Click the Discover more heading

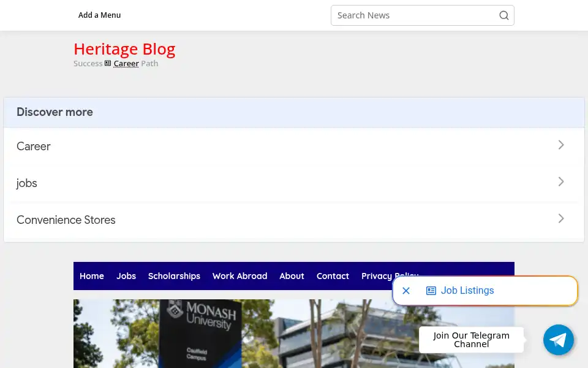pyautogui.click(x=55, y=112)
